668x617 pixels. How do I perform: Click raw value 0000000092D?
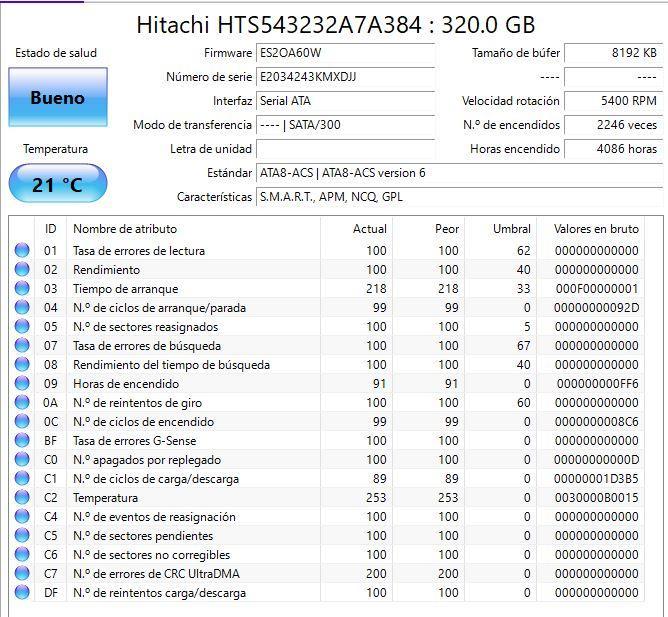point(596,308)
